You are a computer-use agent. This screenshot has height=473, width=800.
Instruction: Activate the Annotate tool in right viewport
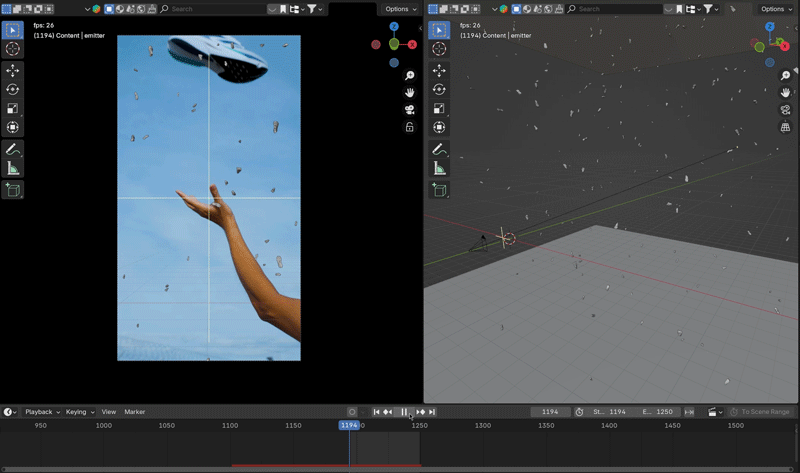[439, 149]
